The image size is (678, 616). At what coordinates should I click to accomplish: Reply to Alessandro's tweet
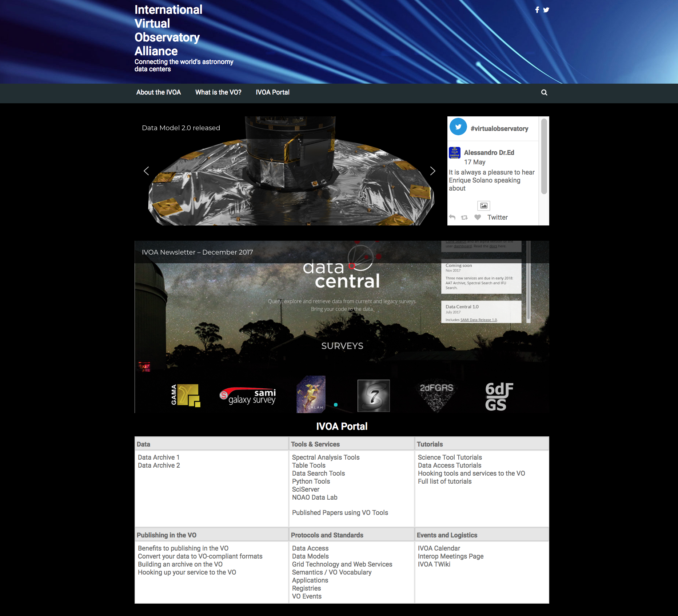pyautogui.click(x=452, y=217)
